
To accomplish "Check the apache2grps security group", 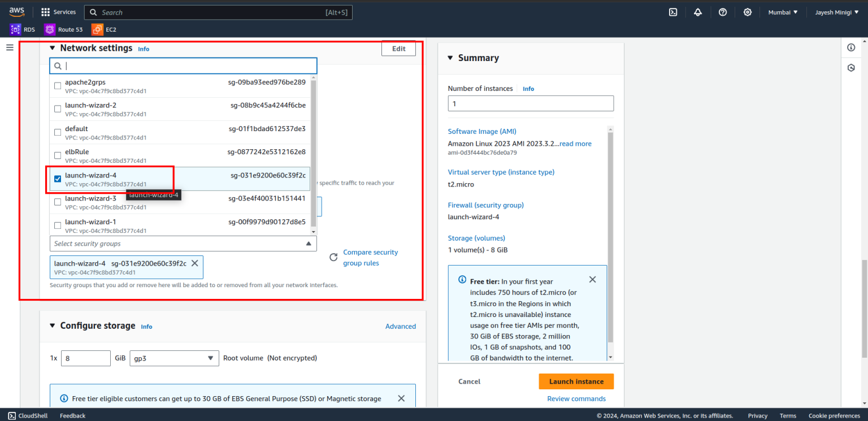I will (x=57, y=85).
